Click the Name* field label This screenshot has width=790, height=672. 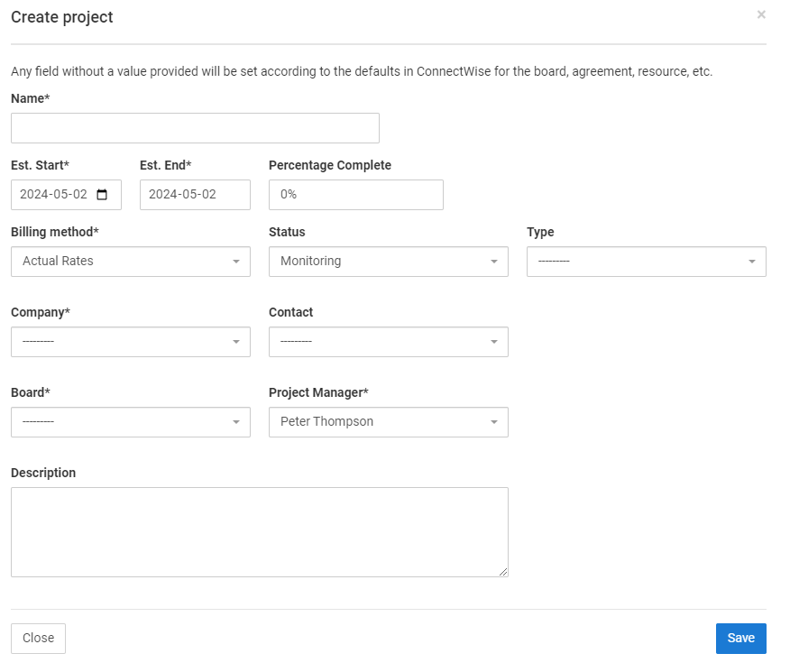(x=31, y=98)
